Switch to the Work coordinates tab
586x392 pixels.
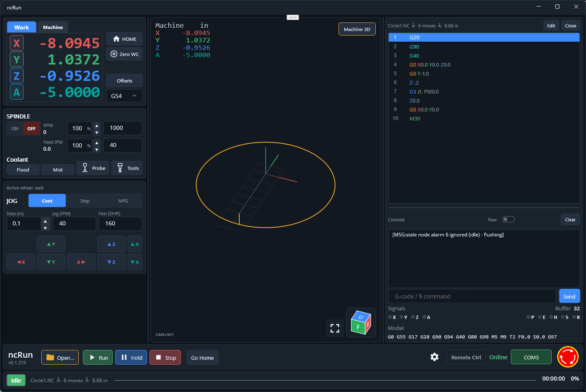coord(22,27)
